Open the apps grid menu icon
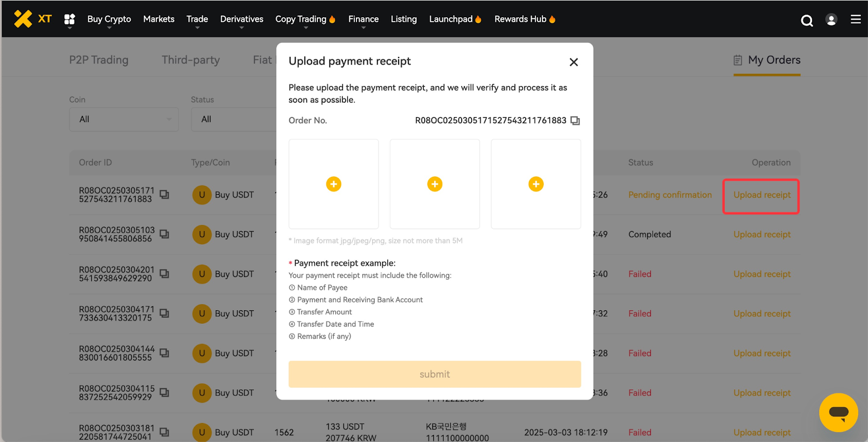Viewport: 868px width, 442px height. point(69,20)
